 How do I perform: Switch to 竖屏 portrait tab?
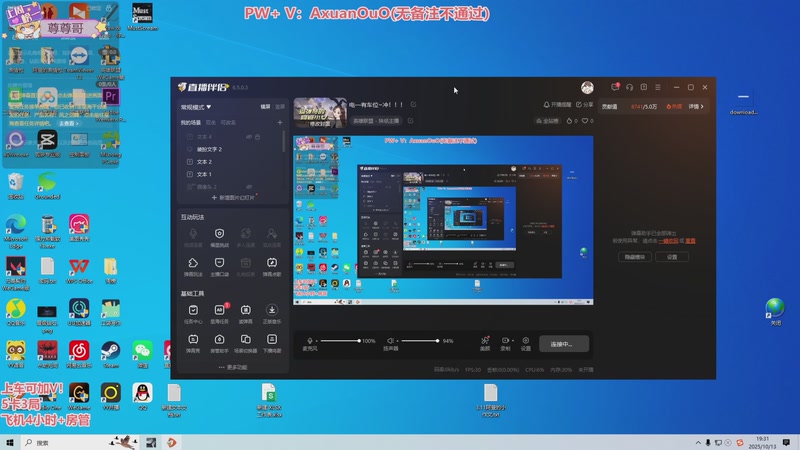click(x=280, y=107)
